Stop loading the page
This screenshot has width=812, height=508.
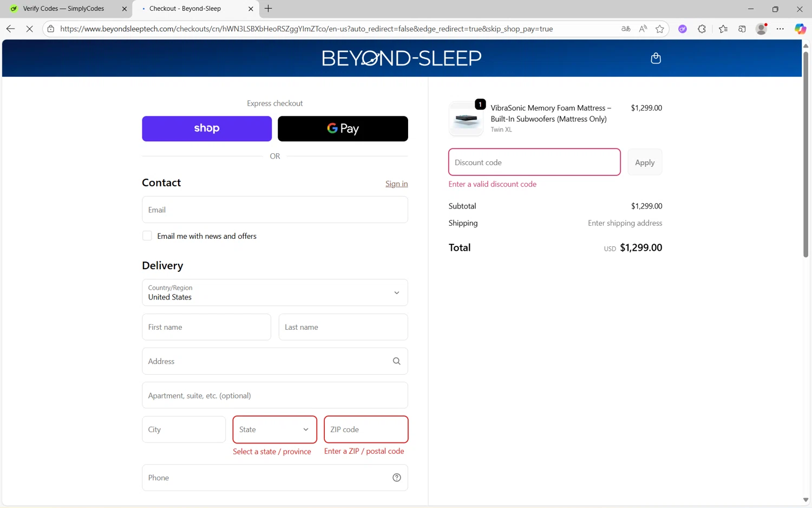[30, 29]
